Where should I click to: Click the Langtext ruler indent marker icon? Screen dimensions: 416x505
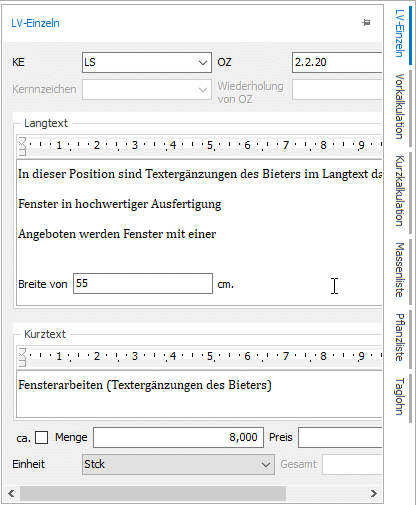click(x=22, y=146)
